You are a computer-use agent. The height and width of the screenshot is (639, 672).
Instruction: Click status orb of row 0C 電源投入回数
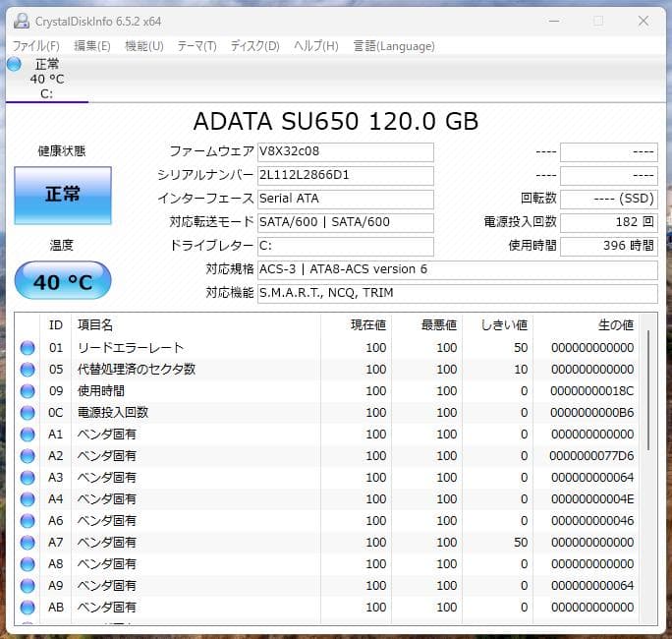(x=28, y=413)
